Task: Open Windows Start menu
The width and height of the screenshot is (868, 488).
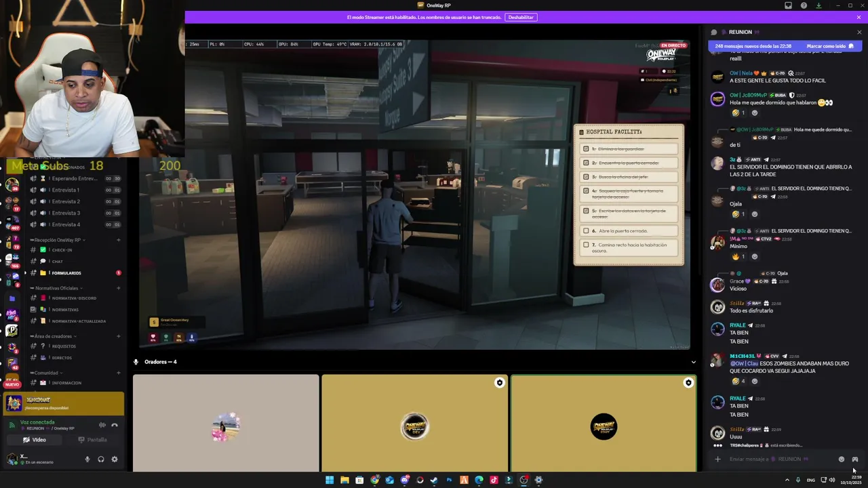Action: point(330,480)
